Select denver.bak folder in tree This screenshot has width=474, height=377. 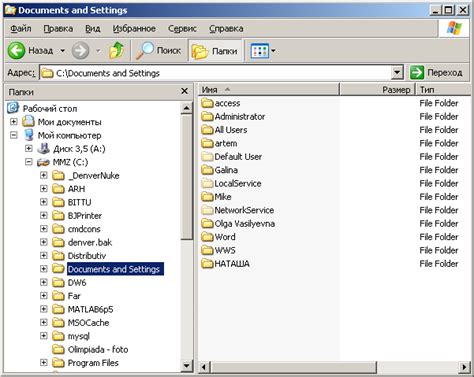tap(90, 242)
